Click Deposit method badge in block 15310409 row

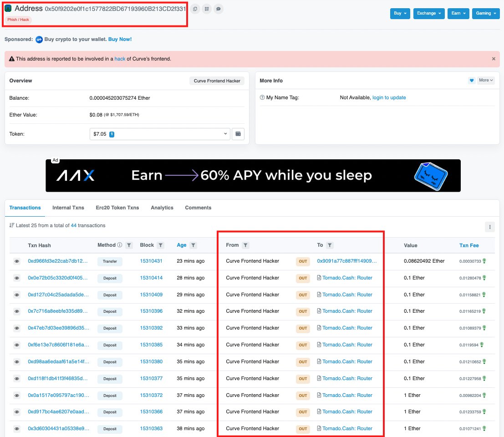point(110,295)
